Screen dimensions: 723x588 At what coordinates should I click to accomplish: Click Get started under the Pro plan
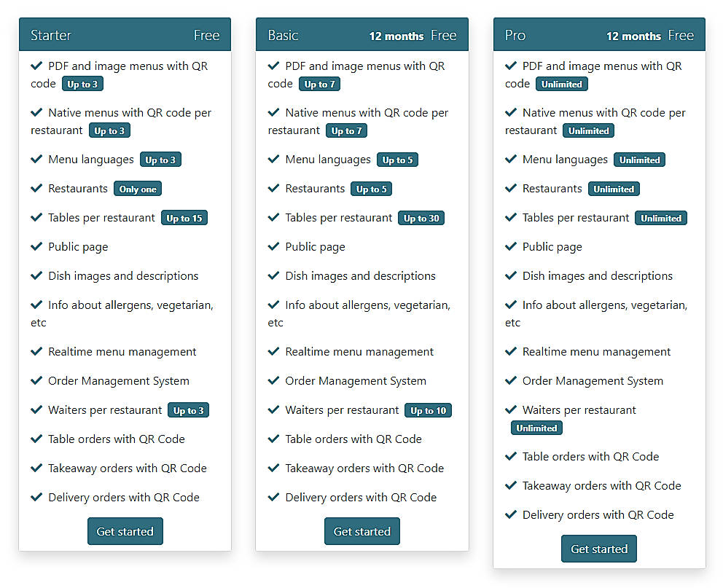coord(598,549)
